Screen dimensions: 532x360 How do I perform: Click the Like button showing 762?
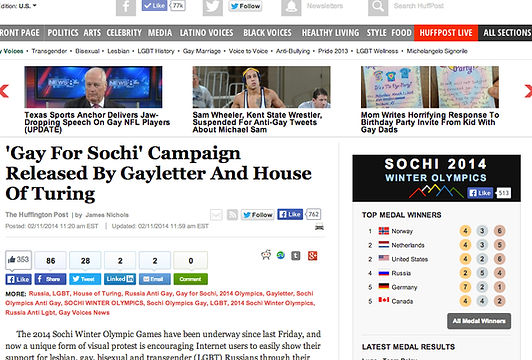pyautogui.click(x=290, y=214)
